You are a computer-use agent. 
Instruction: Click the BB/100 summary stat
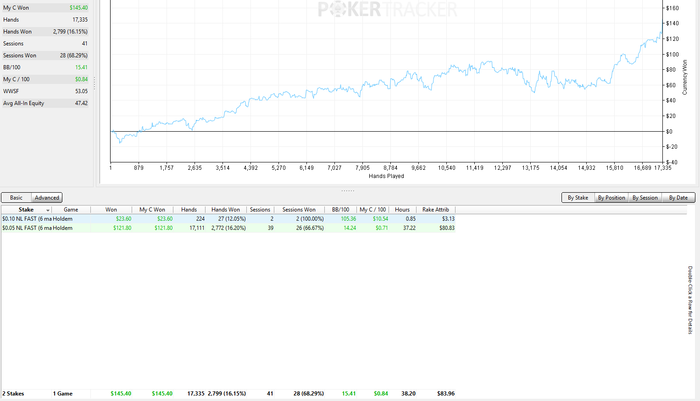tap(45, 67)
